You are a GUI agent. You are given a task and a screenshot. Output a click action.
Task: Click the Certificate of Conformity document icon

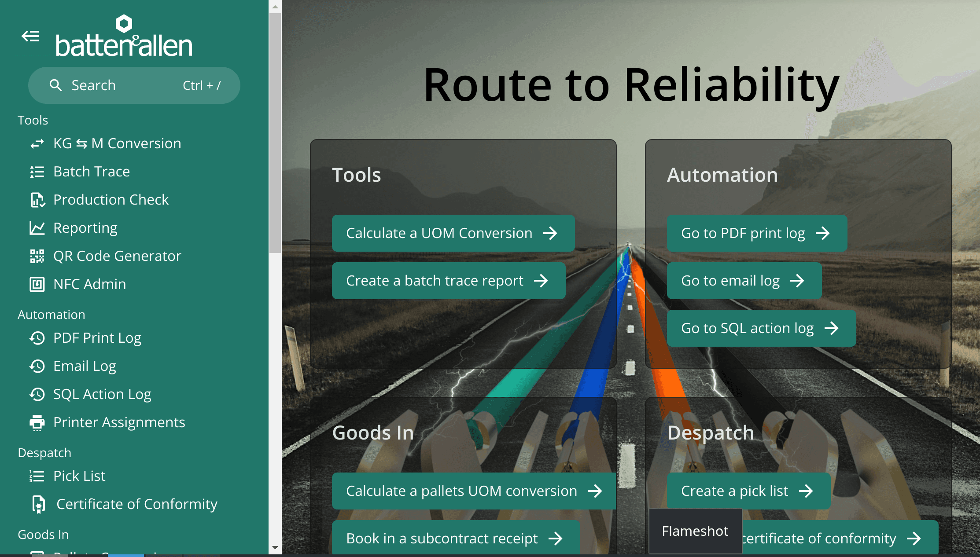pyautogui.click(x=38, y=504)
